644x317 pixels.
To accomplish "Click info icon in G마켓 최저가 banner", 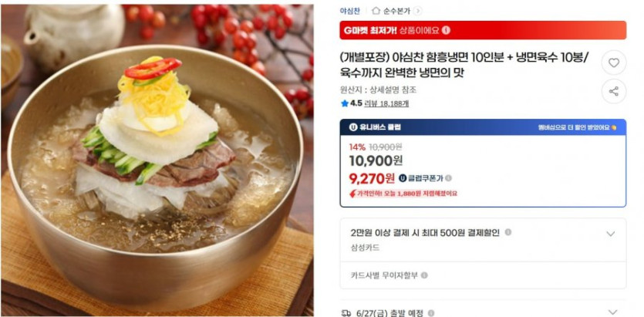I will point(446,30).
